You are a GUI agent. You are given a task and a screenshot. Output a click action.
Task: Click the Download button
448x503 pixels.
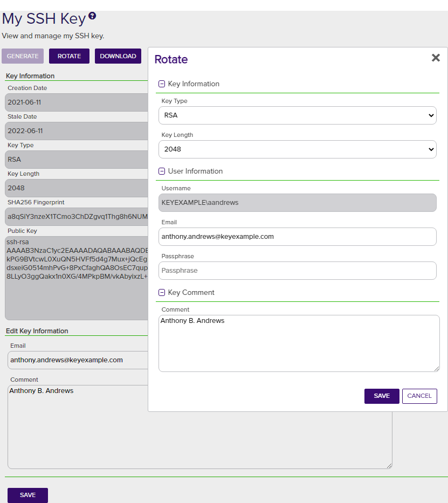pyautogui.click(x=118, y=56)
